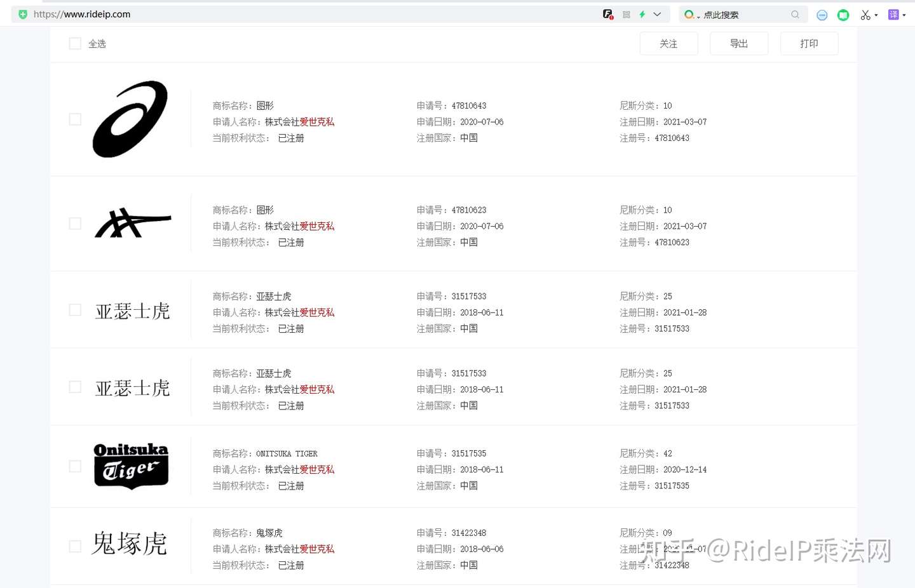This screenshot has width=915, height=588.
Task: Open the screenshot tool dropdown arrow
Action: 876,15
